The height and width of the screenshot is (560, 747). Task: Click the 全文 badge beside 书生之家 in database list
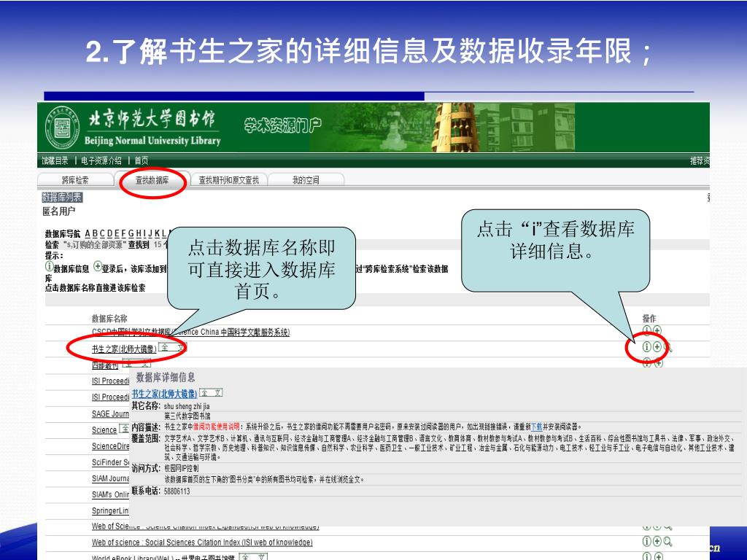pyautogui.click(x=172, y=347)
